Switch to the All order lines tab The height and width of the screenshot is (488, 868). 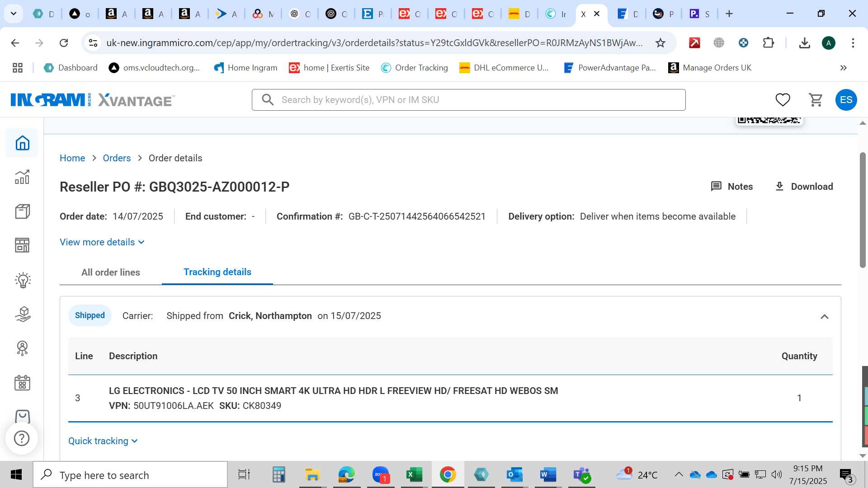(x=111, y=272)
